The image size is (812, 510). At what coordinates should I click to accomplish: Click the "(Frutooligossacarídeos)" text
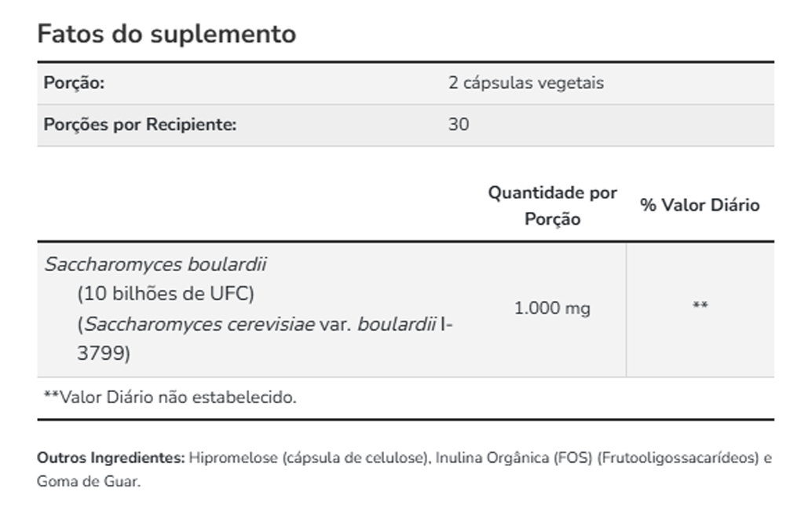click(678, 457)
